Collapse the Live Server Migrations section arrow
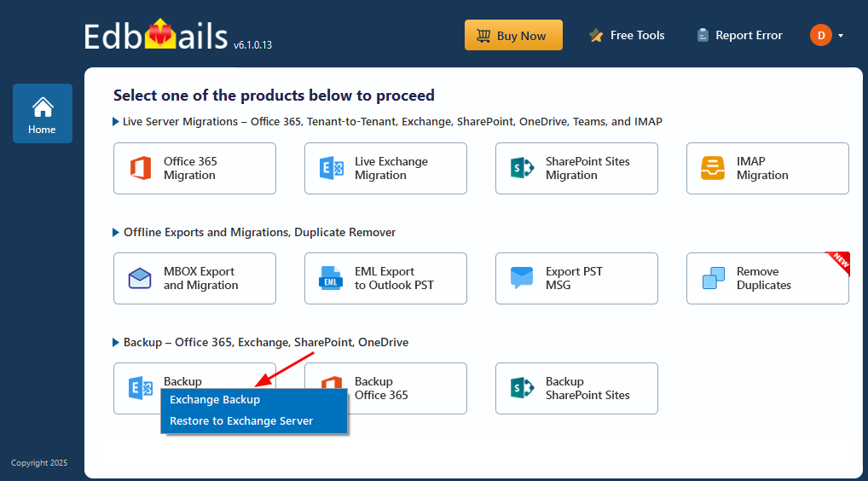The width and height of the screenshot is (868, 481). click(116, 122)
